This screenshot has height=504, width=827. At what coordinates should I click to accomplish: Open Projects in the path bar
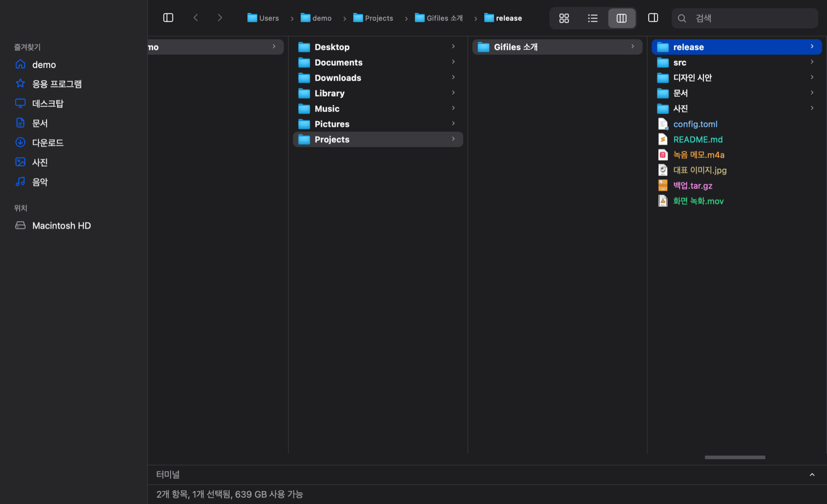tap(373, 18)
